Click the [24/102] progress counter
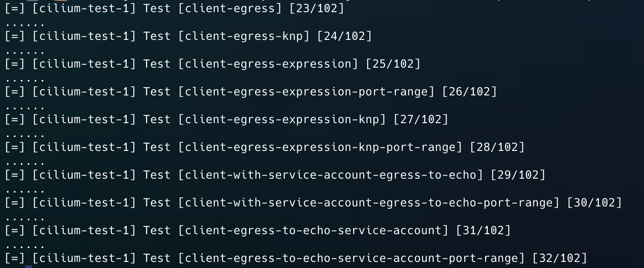This screenshot has height=268, width=644. [345, 36]
